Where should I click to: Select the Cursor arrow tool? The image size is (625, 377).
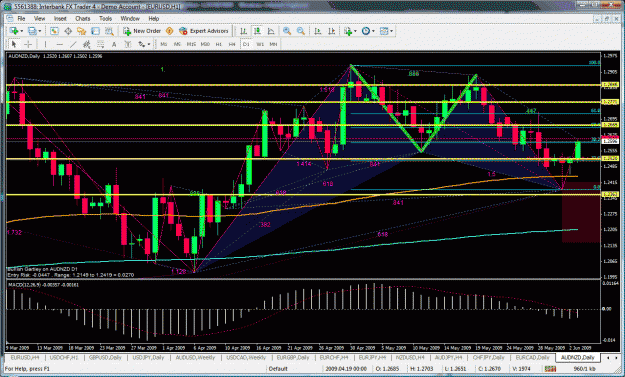click(x=14, y=44)
